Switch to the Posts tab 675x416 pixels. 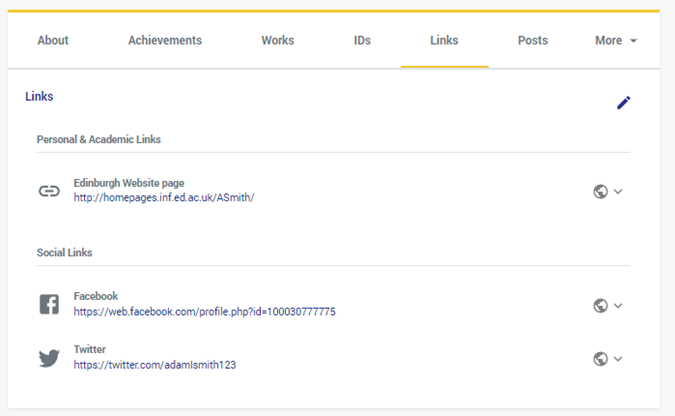tap(533, 41)
